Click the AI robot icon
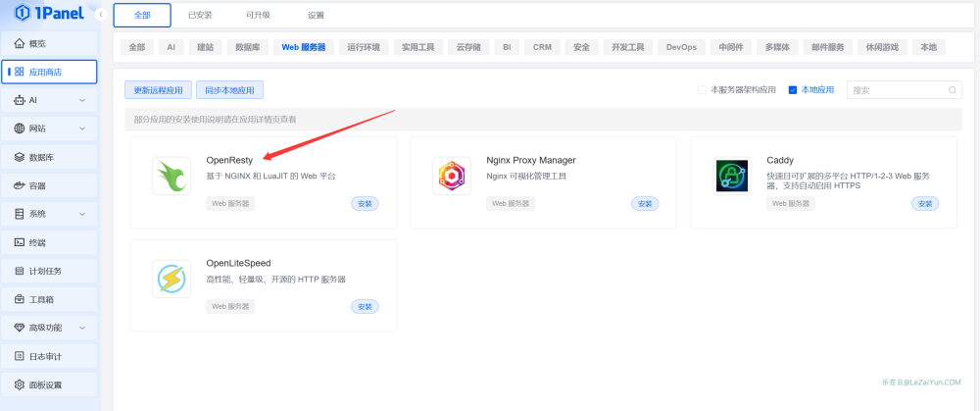The image size is (980, 411). tap(19, 100)
